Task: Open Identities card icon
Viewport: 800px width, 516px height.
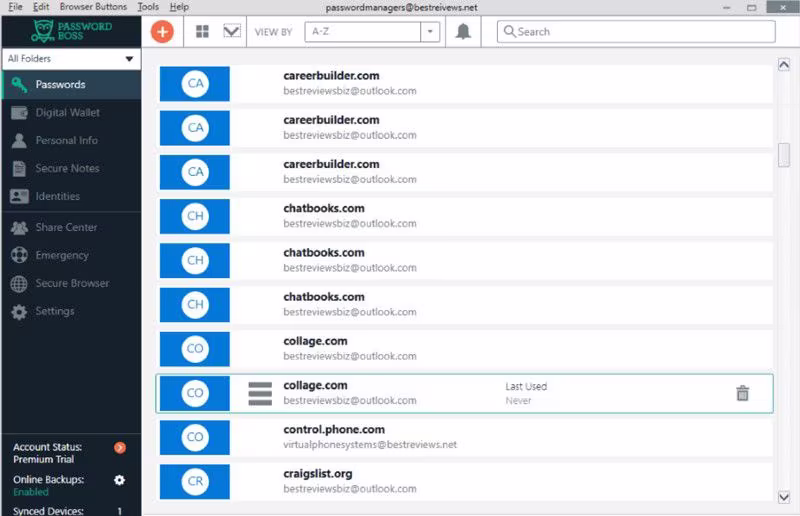Action: click(19, 196)
